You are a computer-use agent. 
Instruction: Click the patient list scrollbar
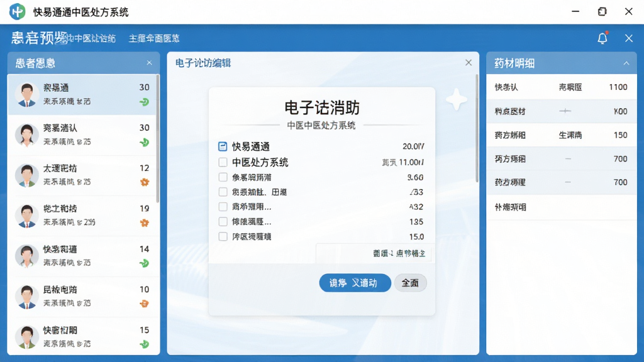tap(158, 139)
